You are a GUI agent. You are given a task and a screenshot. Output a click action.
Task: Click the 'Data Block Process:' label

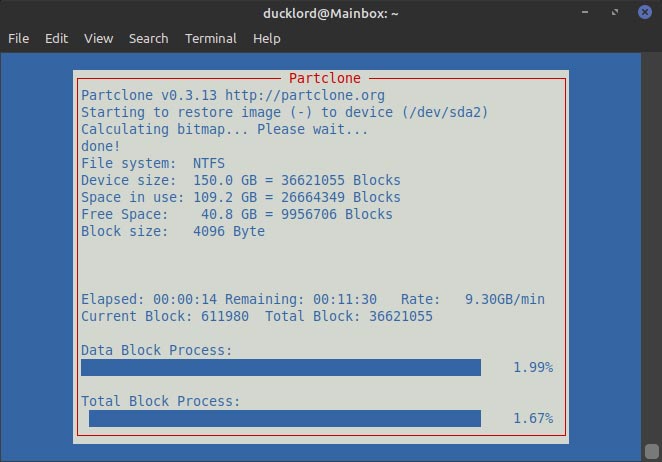pos(157,350)
